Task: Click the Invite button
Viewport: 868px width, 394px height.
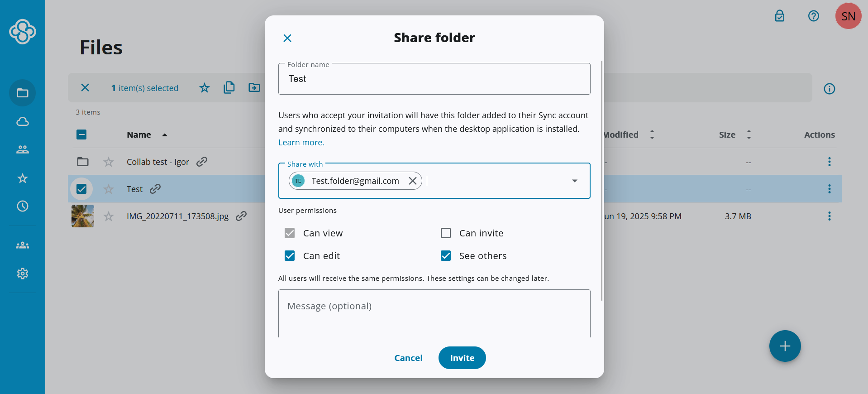Action: pyautogui.click(x=462, y=358)
